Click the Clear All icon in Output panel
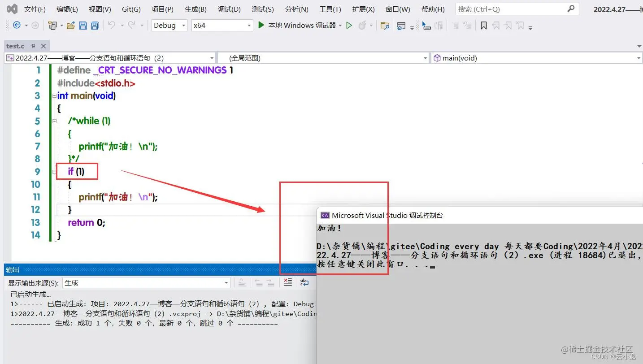The image size is (643, 364). pyautogui.click(x=288, y=282)
